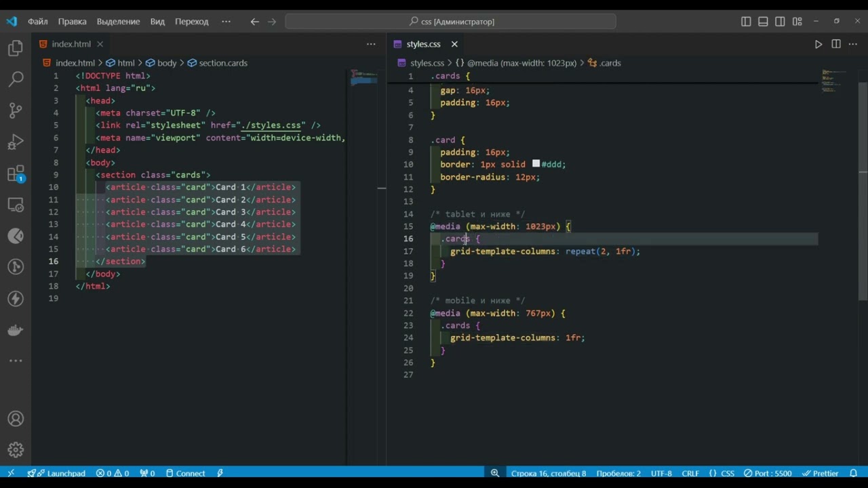Screen dimensions: 868x488
Task: Open html breadcrumb dropdown in index.html
Action: pyautogui.click(x=120, y=63)
